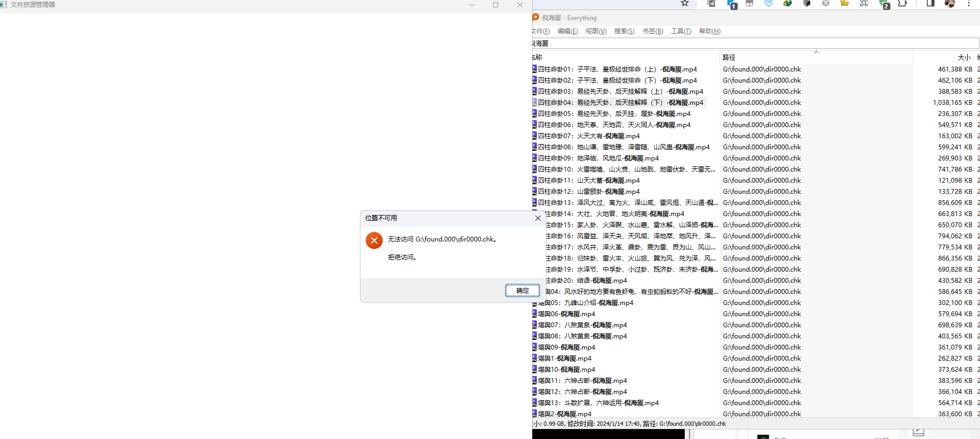Click the bookmark star icon in browser

(x=685, y=4)
